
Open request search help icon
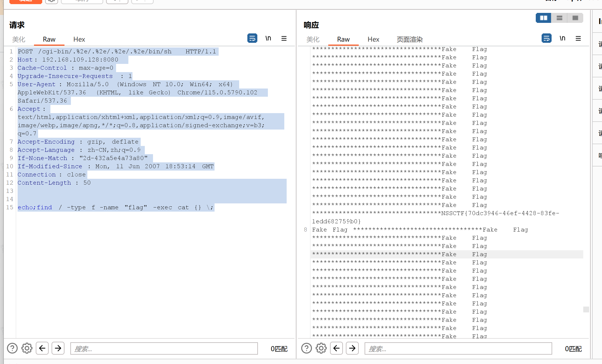(x=12, y=348)
